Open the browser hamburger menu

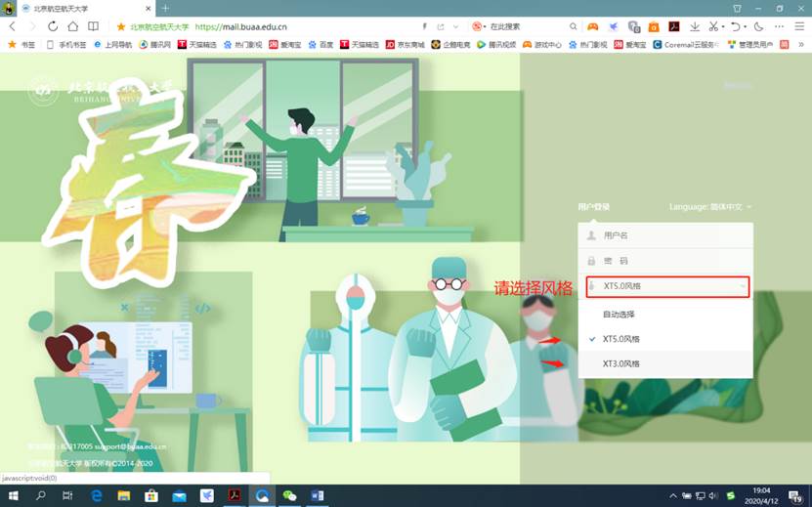tap(799, 26)
